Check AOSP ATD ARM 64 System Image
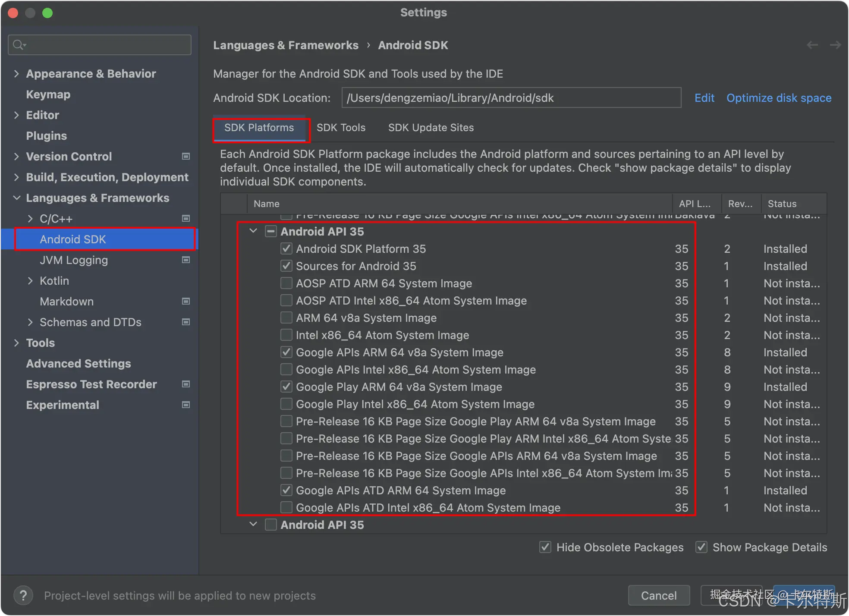Image resolution: width=849 pixels, height=616 pixels. [x=286, y=283]
